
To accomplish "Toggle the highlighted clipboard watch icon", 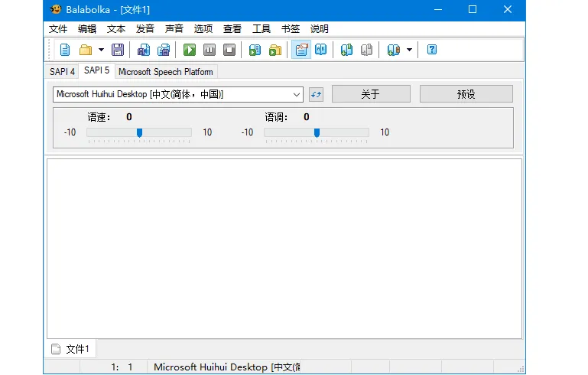I will pos(301,50).
